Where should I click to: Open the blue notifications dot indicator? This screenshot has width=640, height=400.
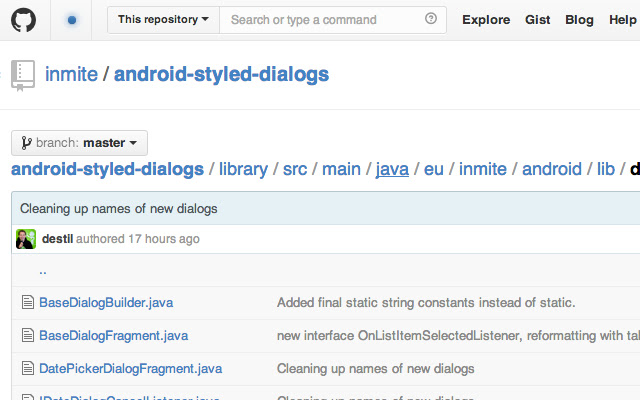coord(72,20)
